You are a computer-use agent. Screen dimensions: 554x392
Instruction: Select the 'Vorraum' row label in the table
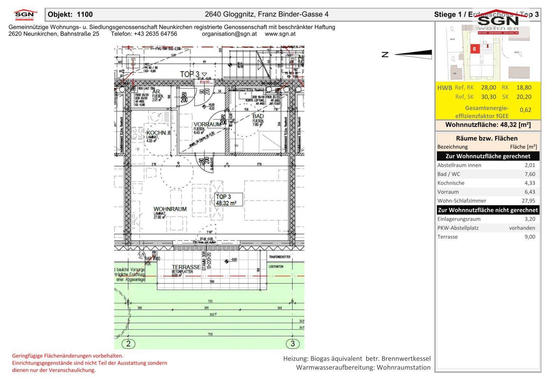(x=448, y=192)
